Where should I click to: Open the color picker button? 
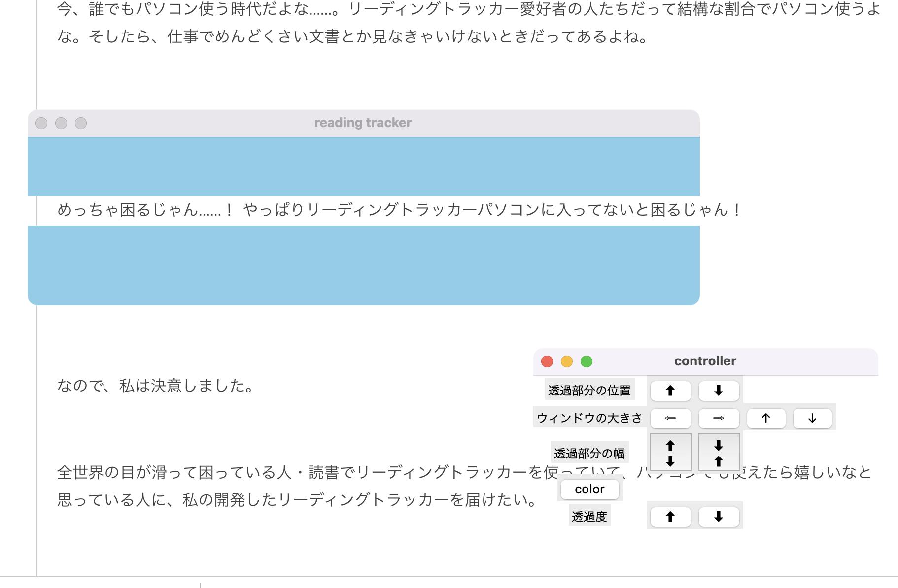[589, 489]
